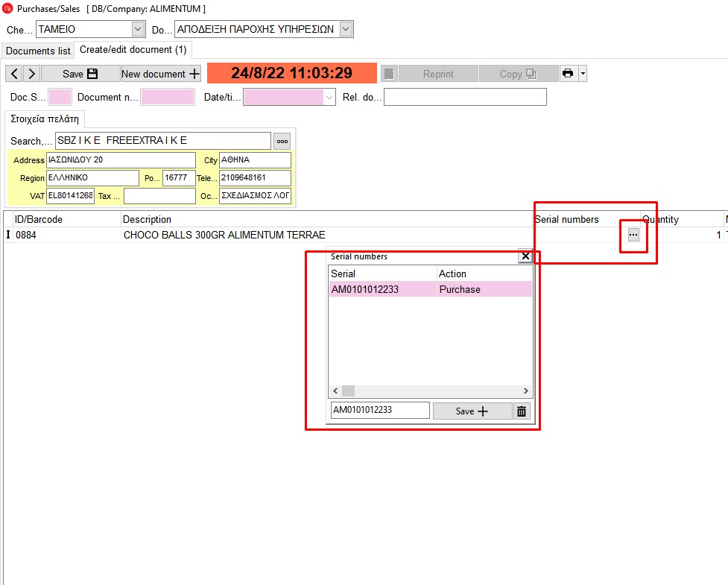Open the Date/time dropdown arrow
Screen dimensions: 728x585
[x=329, y=98]
